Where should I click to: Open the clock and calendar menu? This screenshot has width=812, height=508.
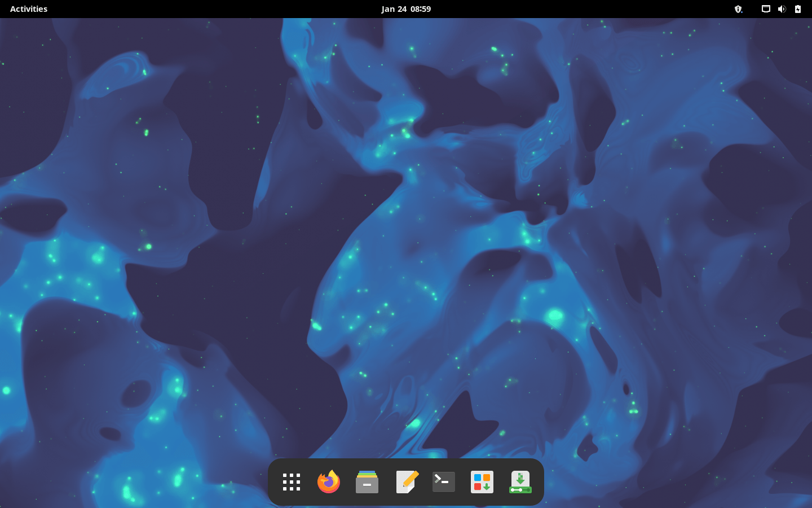(x=406, y=9)
